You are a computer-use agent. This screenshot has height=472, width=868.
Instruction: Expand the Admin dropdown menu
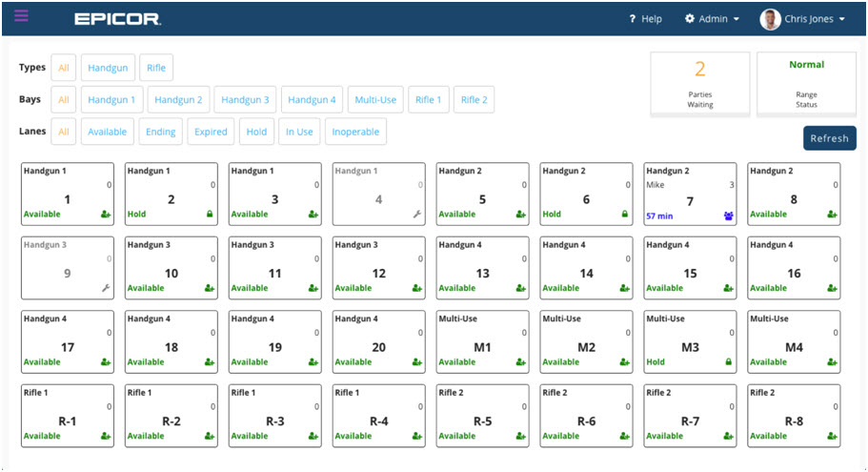(x=712, y=19)
